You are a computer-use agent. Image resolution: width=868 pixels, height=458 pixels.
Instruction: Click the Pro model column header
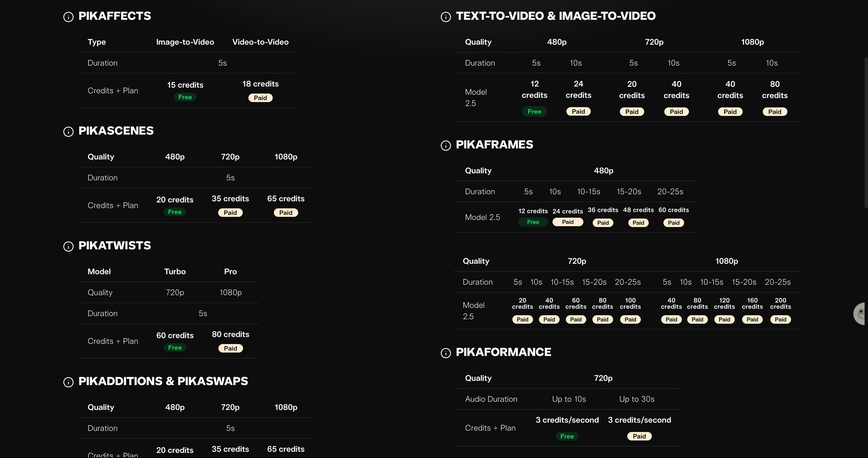pyautogui.click(x=231, y=271)
